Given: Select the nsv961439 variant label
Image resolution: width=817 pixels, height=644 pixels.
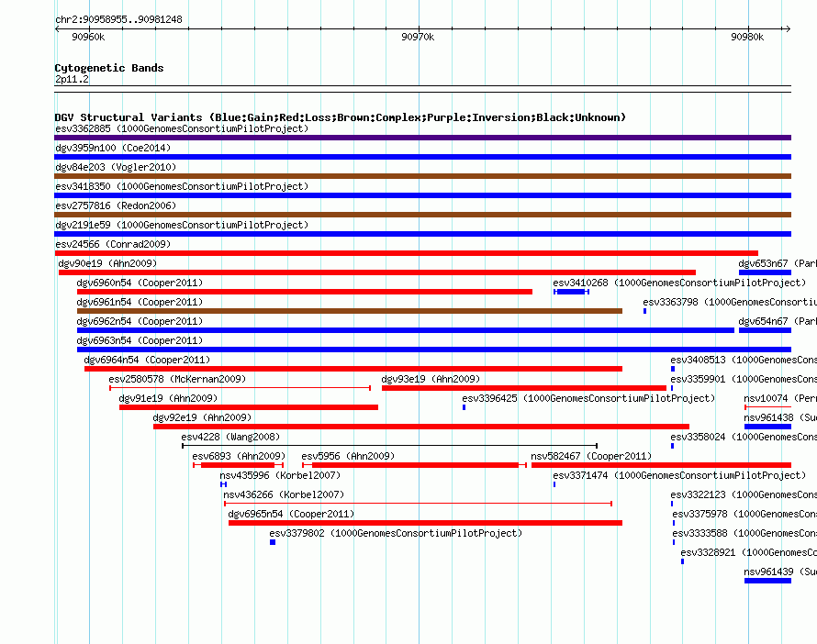Looking at the screenshot, I should click(780, 572).
